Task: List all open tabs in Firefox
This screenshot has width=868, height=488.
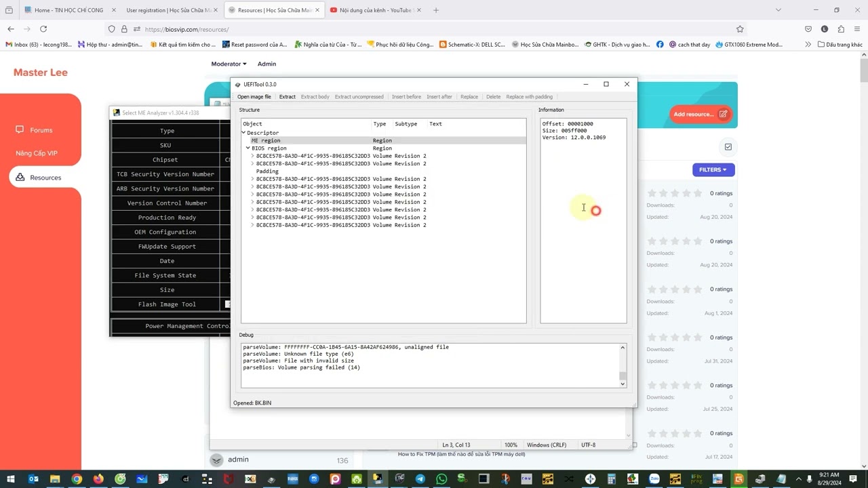Action: [x=778, y=10]
